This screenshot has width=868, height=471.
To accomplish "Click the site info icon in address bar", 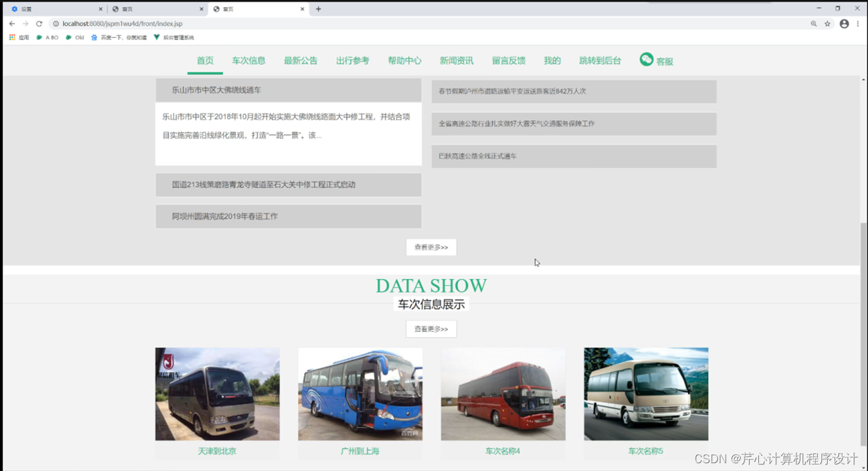I will tap(56, 23).
